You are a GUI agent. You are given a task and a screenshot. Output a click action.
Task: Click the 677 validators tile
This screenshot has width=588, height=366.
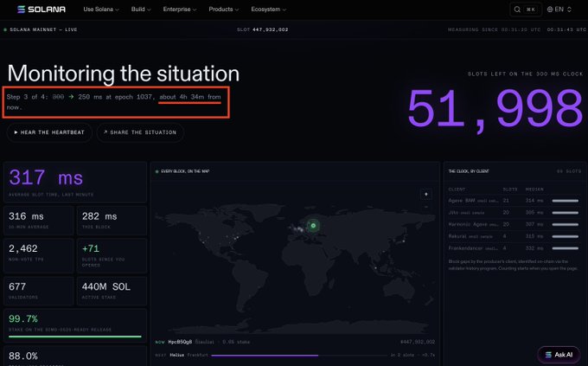tap(39, 291)
